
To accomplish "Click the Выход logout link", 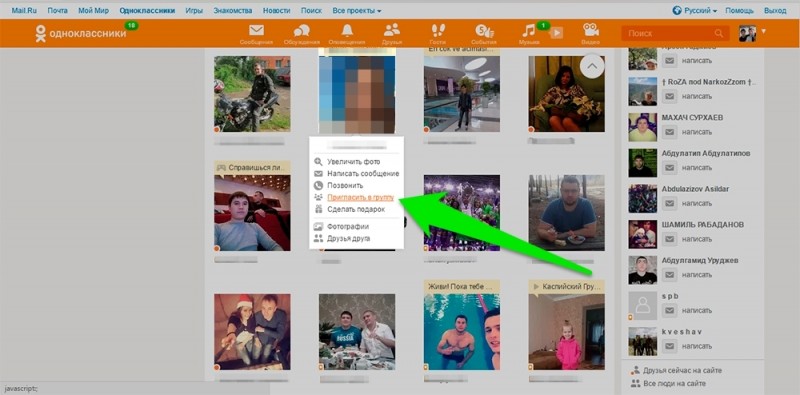I will point(775,10).
